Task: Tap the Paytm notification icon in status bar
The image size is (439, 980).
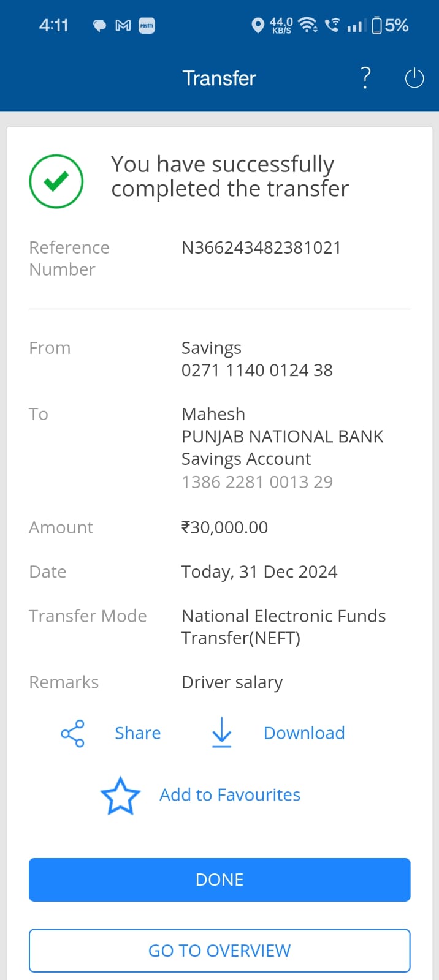Action: click(147, 25)
